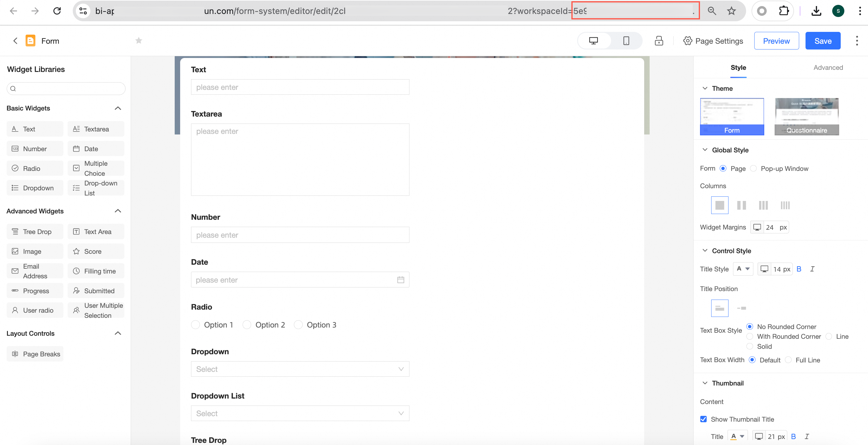Open the Style tab

tap(738, 67)
